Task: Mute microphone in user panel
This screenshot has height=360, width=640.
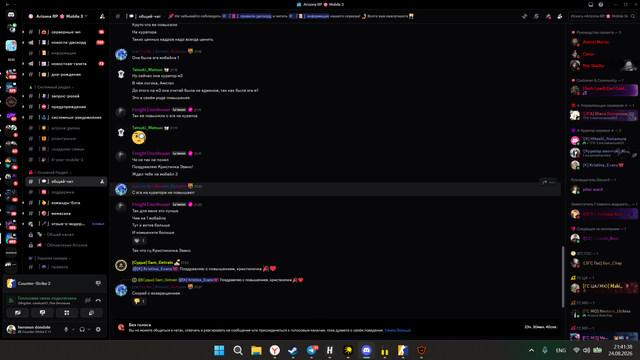Action: 66,329
